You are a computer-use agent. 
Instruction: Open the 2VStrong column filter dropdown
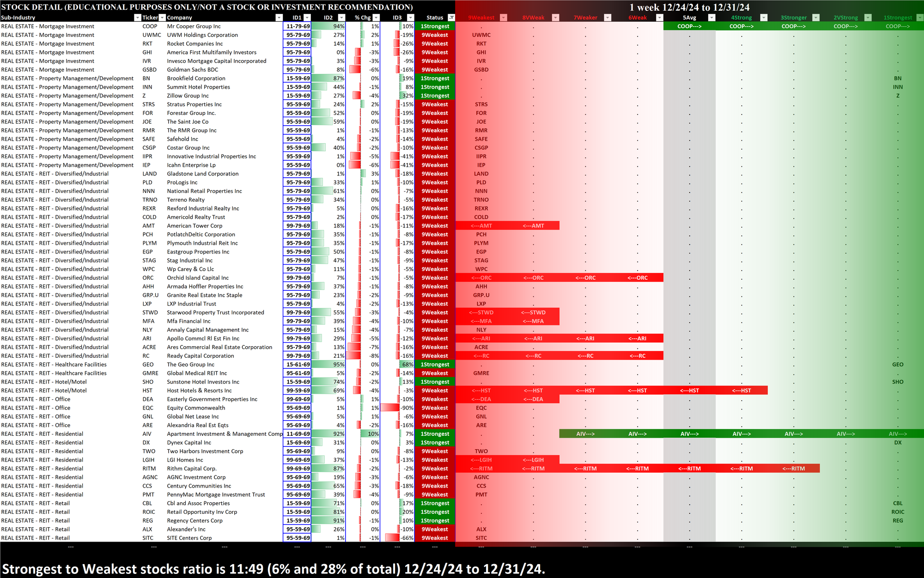point(868,18)
